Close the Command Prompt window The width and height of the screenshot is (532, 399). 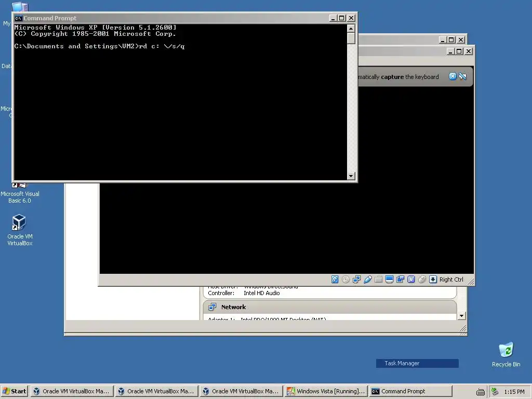click(x=351, y=18)
